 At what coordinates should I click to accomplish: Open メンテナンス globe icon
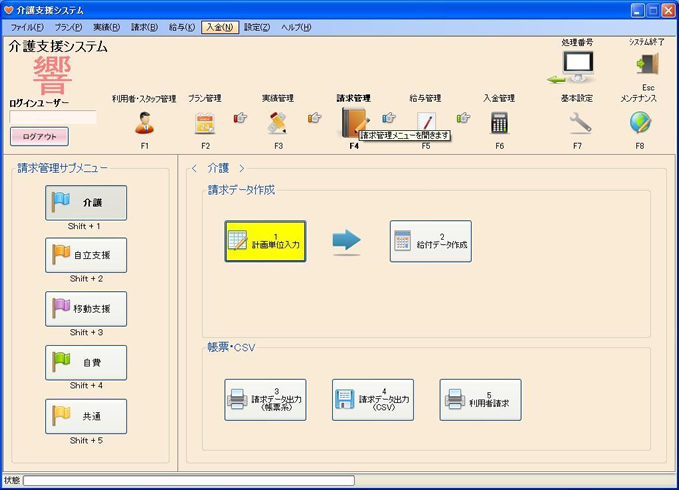click(x=640, y=123)
